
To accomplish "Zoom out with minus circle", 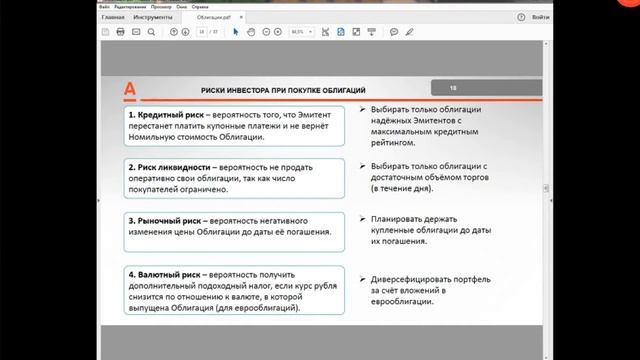I will tap(266, 32).
